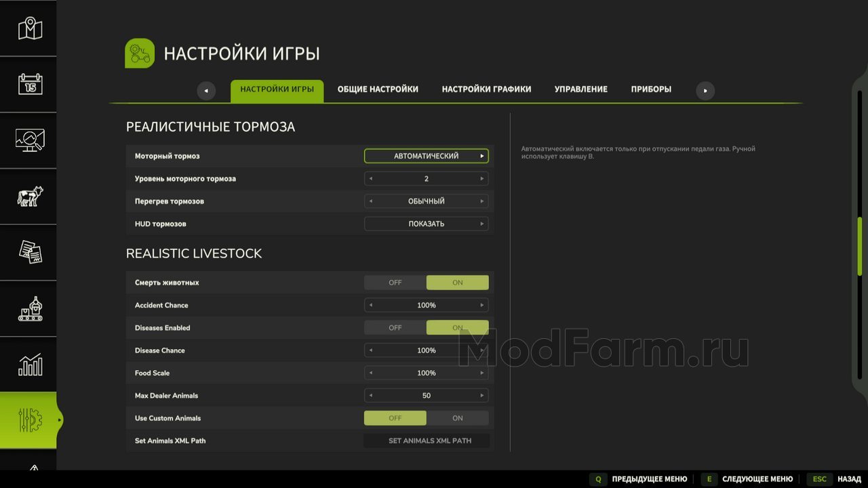Switch to Общие настройки tab

[x=378, y=89]
